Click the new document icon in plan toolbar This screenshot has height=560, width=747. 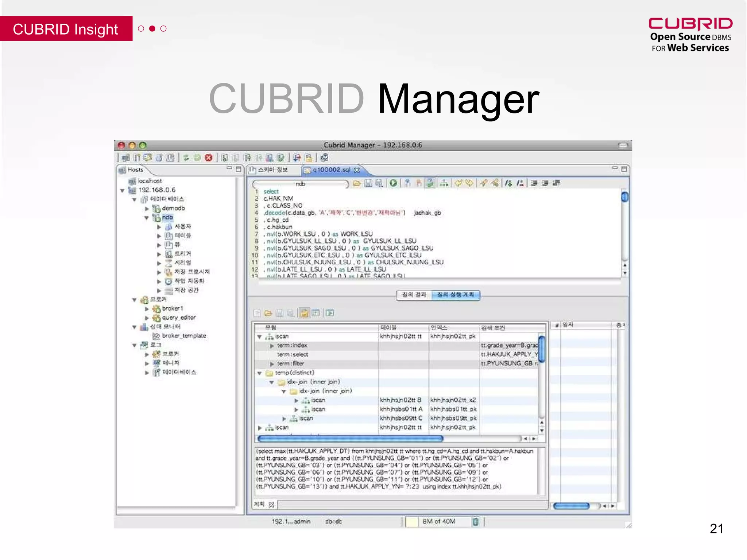pos(257,313)
